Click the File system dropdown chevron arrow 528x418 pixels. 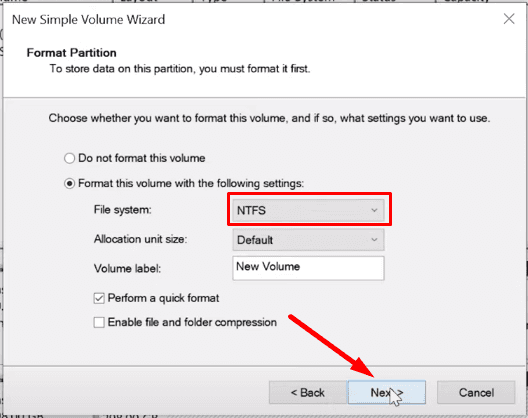(x=374, y=210)
